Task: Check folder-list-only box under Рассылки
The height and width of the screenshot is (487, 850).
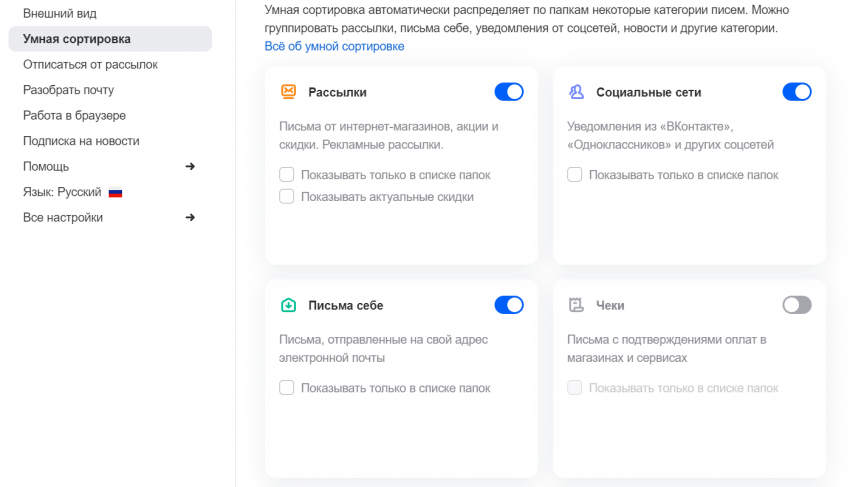Action: point(287,175)
